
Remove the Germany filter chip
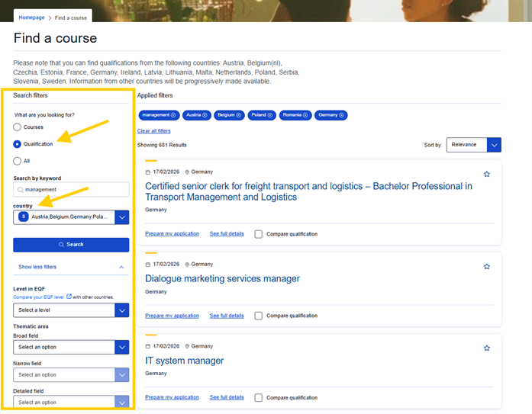[x=342, y=115]
